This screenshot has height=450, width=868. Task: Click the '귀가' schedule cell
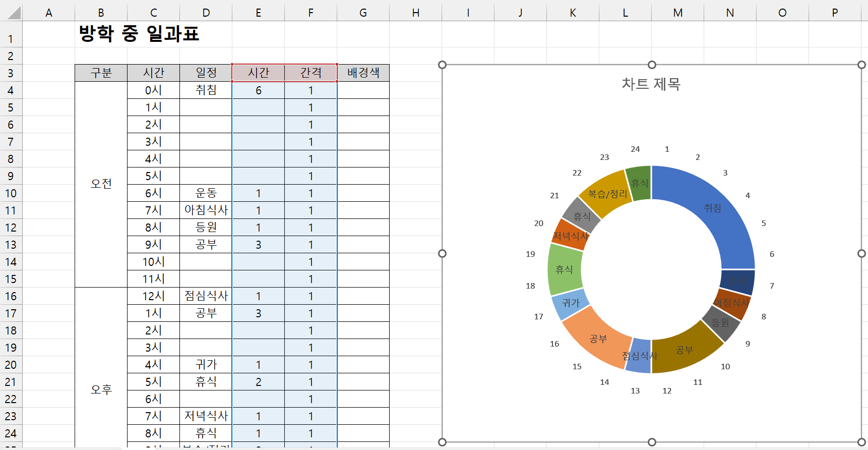point(206,365)
